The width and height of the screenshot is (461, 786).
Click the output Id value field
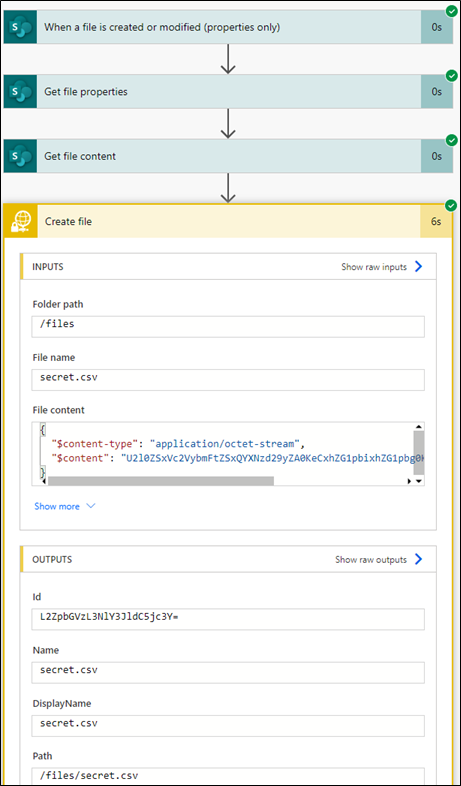point(228,619)
